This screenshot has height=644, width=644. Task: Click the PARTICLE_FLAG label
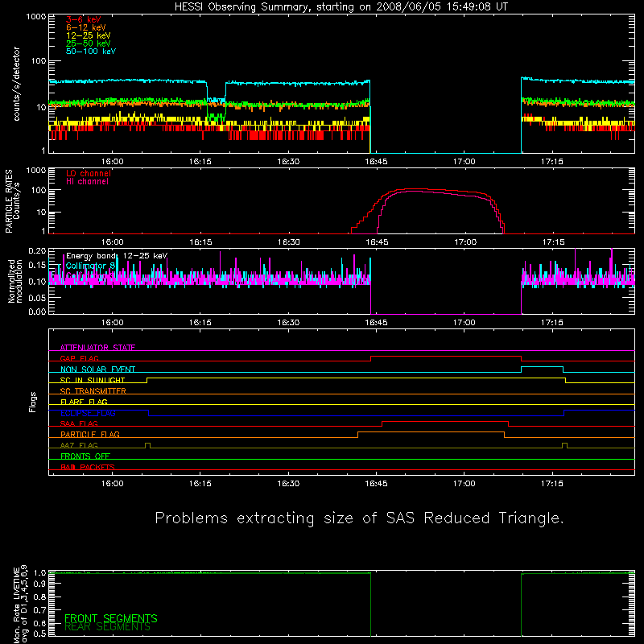pyautogui.click(x=90, y=434)
